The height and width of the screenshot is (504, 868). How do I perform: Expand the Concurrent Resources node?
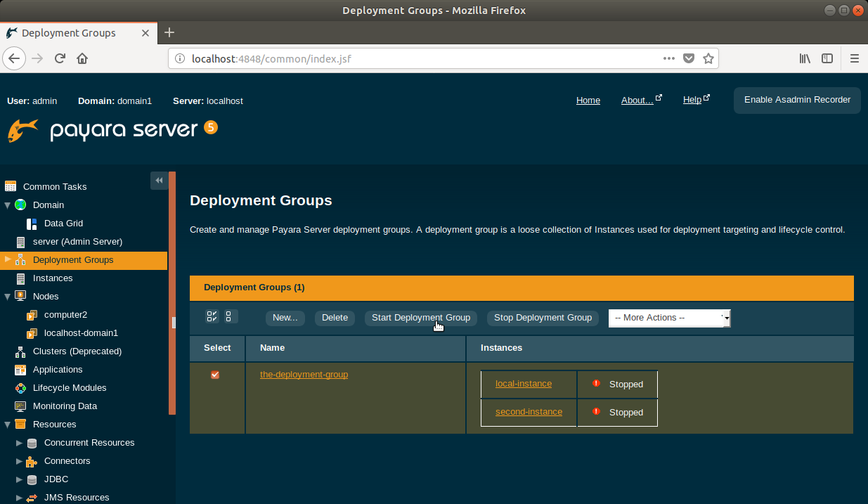click(19, 443)
